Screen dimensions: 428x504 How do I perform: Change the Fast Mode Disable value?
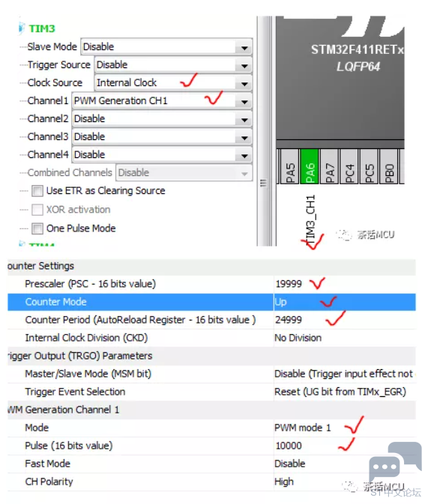(290, 464)
